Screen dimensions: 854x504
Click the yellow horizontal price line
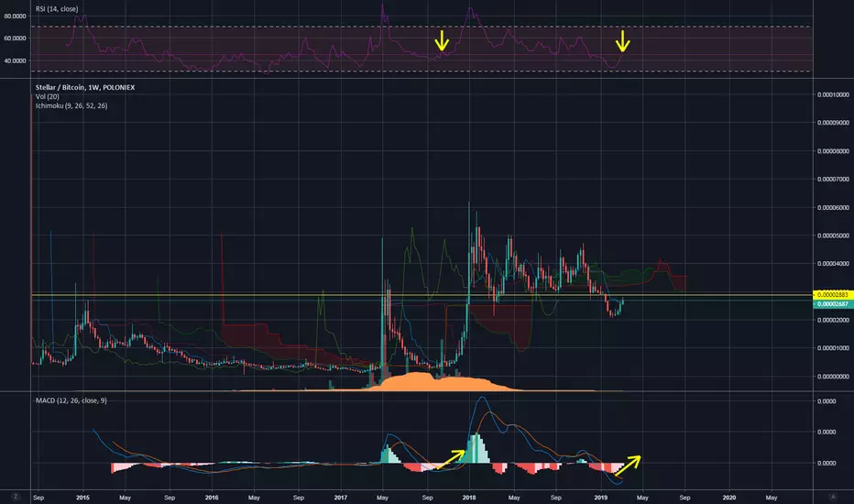[x=422, y=295]
